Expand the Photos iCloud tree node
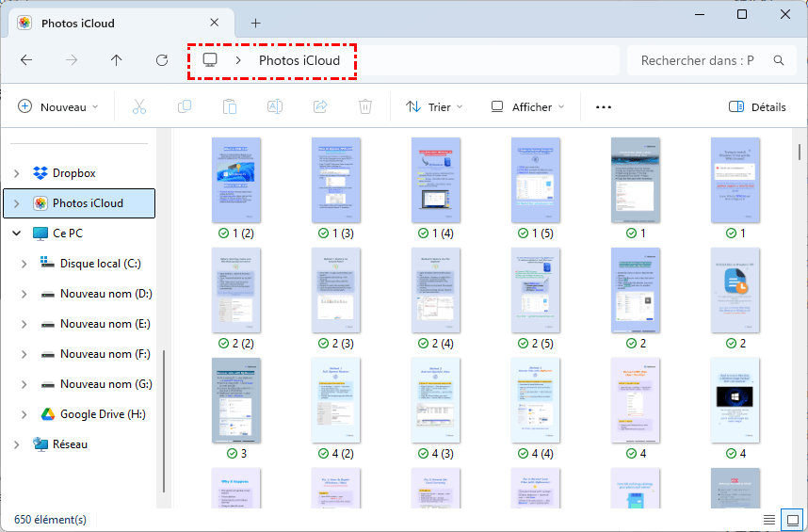 (17, 203)
